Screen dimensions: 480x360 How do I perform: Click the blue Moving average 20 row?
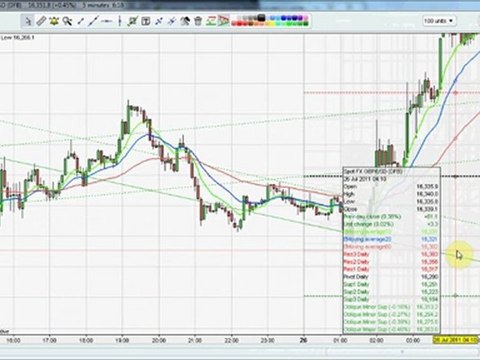coord(391,239)
